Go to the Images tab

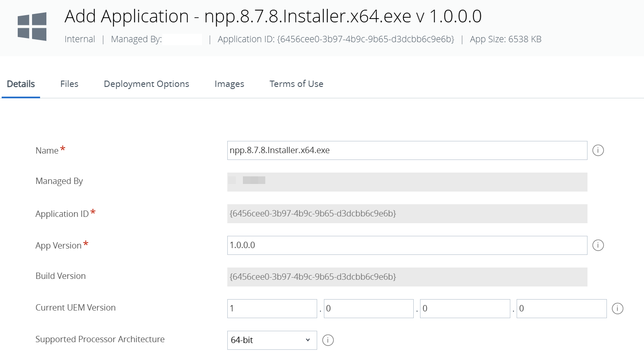229,84
